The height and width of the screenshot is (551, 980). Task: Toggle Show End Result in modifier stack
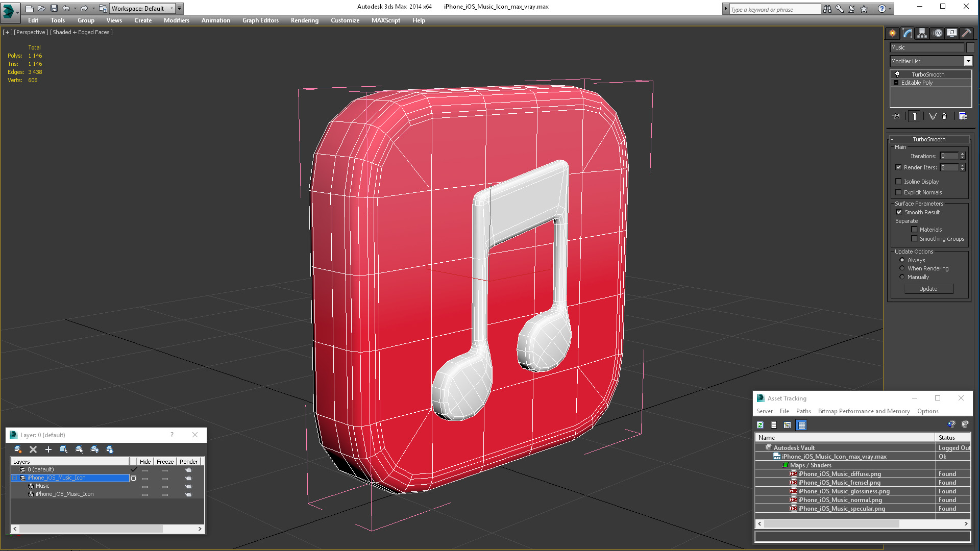tap(915, 116)
